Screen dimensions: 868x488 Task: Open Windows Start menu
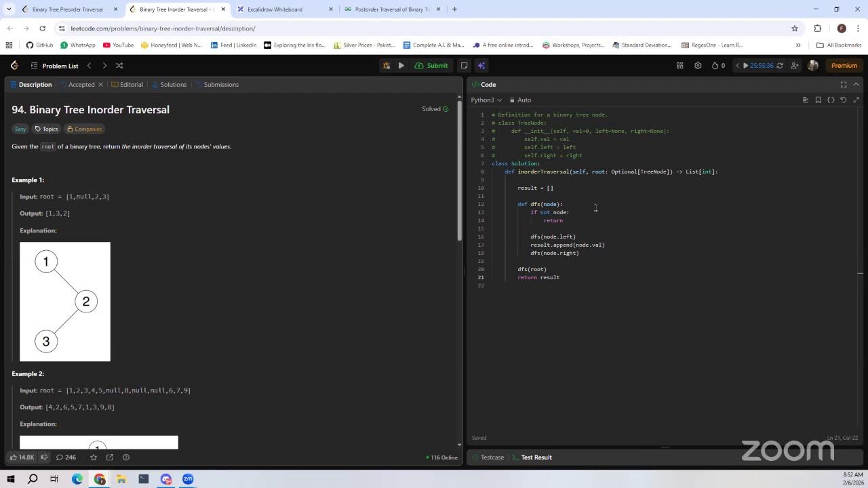[x=11, y=479]
